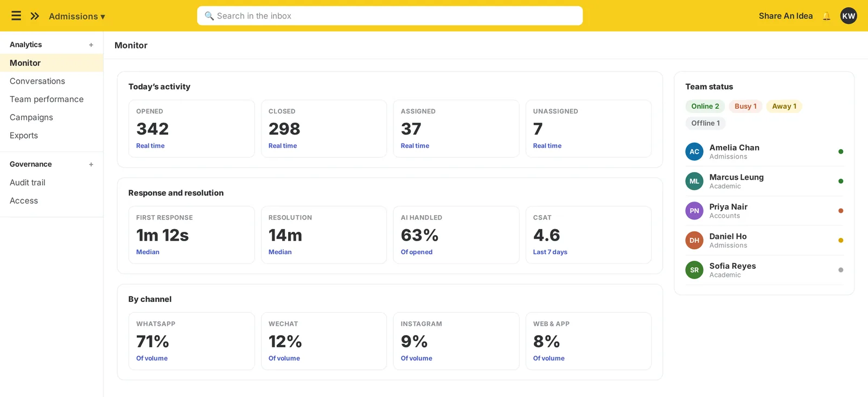
Task: Open the WeChat 12% channel card
Action: click(324, 341)
